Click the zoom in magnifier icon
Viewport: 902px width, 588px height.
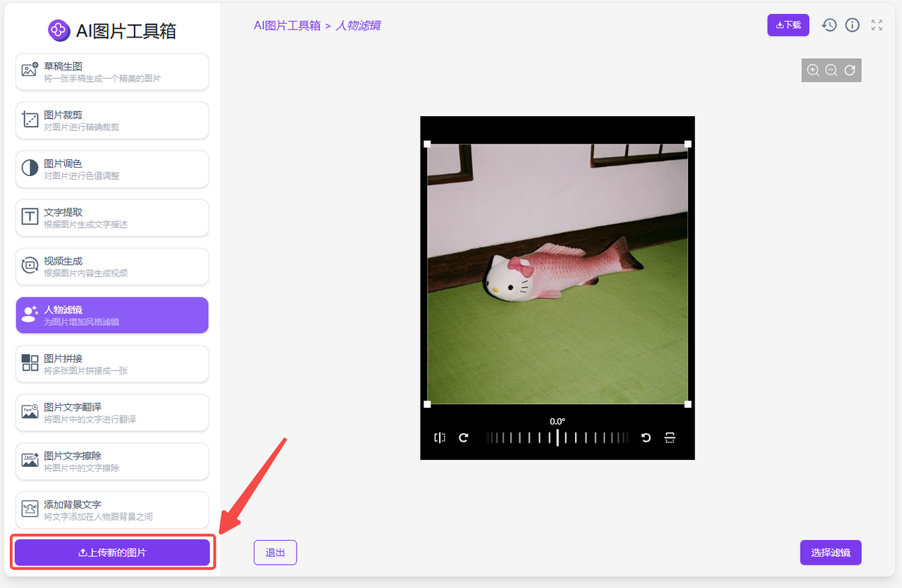[813, 70]
